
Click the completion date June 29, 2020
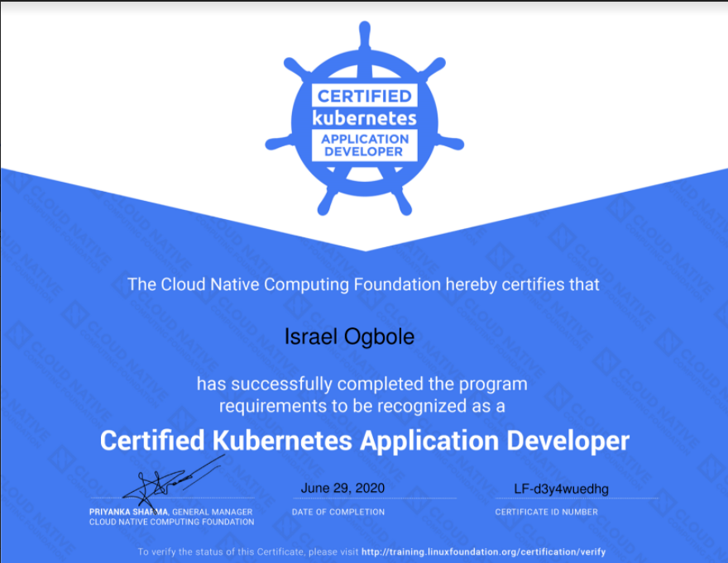click(x=341, y=488)
